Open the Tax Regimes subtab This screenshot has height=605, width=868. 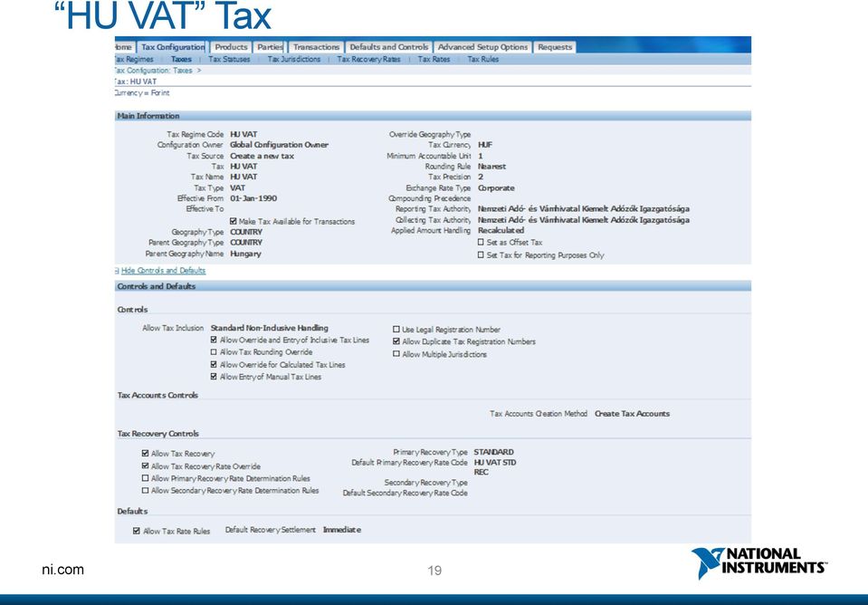point(133,59)
